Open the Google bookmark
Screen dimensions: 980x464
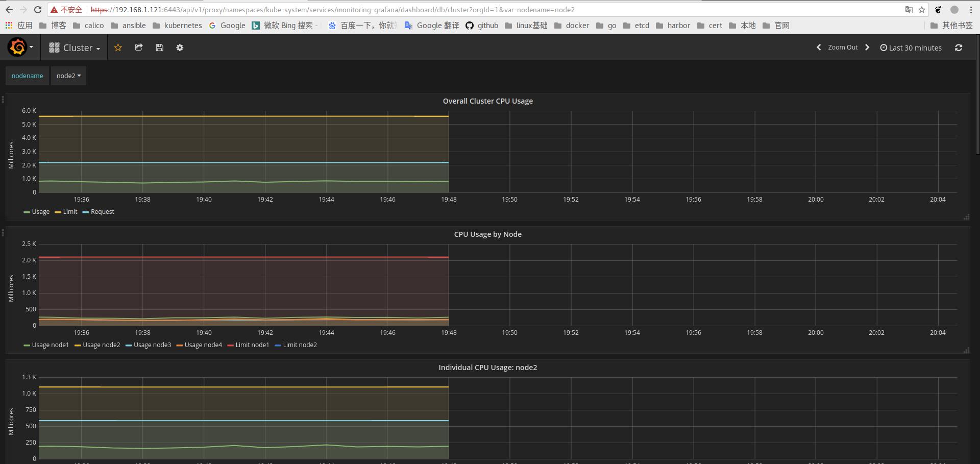coord(227,26)
